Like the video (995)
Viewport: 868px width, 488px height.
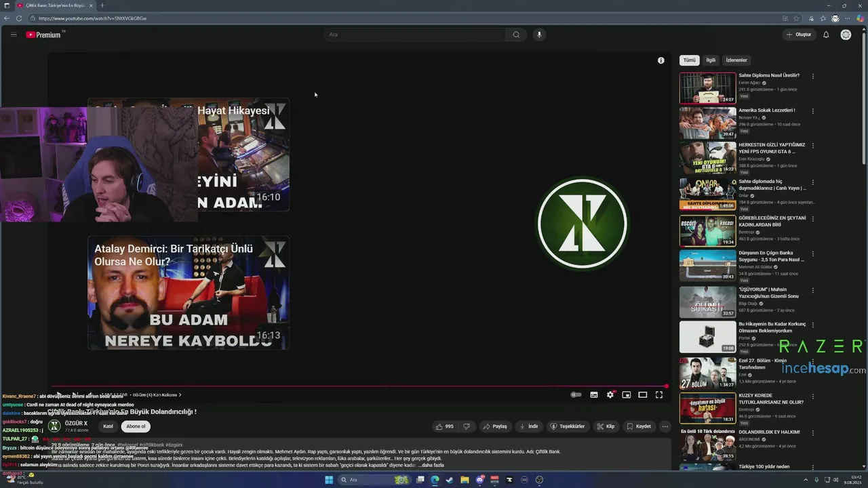pyautogui.click(x=444, y=426)
